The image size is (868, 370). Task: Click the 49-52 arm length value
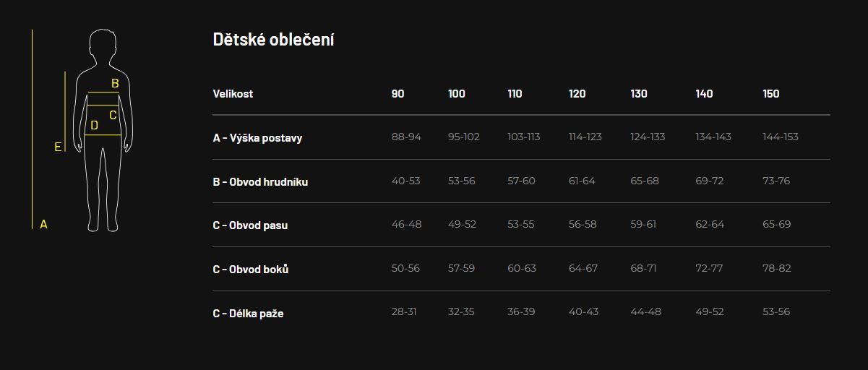pos(710,312)
